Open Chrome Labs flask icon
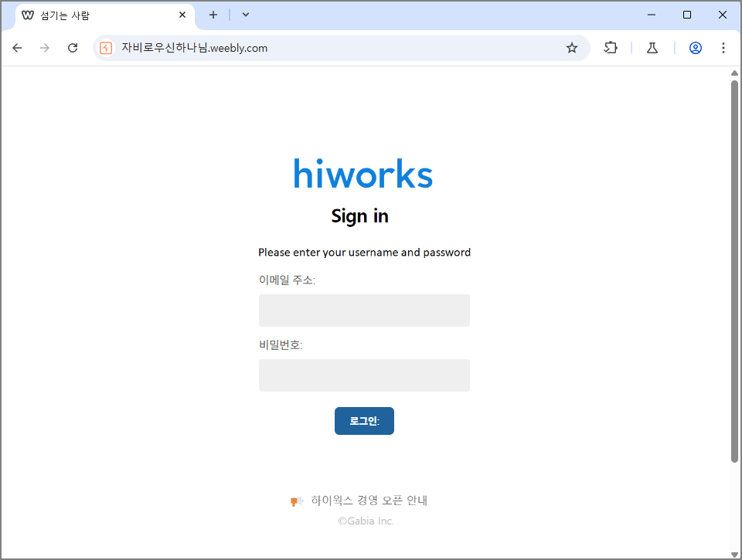The width and height of the screenshot is (742, 560). pos(652,48)
